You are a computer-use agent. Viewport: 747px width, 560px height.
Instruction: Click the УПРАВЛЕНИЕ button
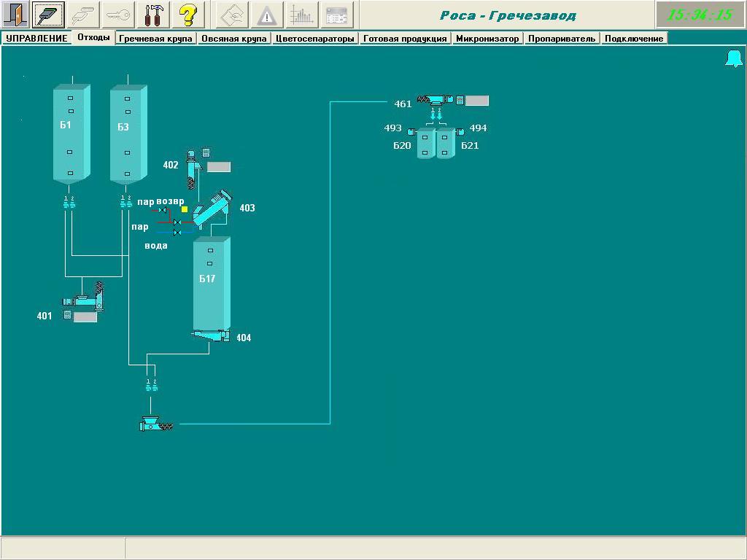point(36,39)
